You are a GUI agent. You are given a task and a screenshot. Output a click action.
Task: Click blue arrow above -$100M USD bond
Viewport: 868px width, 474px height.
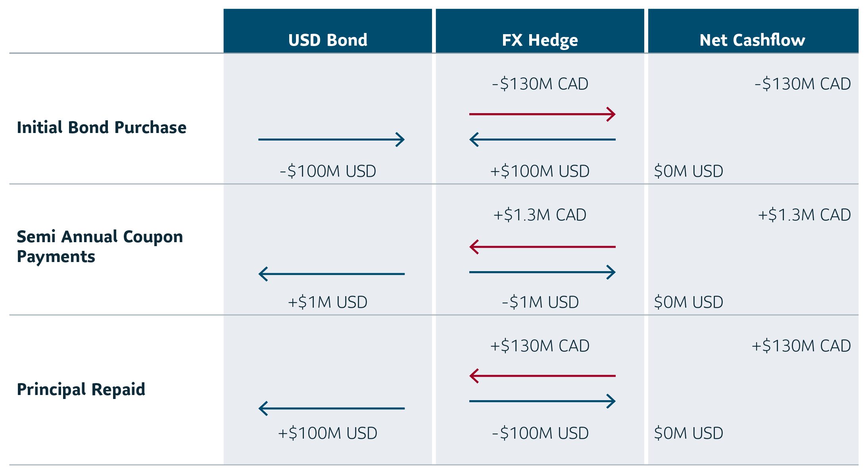pos(331,140)
